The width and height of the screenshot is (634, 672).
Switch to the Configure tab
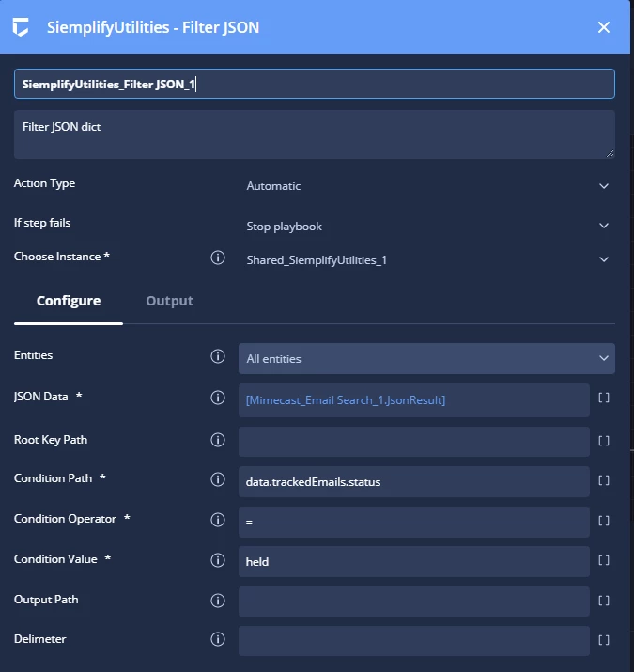[x=69, y=301]
